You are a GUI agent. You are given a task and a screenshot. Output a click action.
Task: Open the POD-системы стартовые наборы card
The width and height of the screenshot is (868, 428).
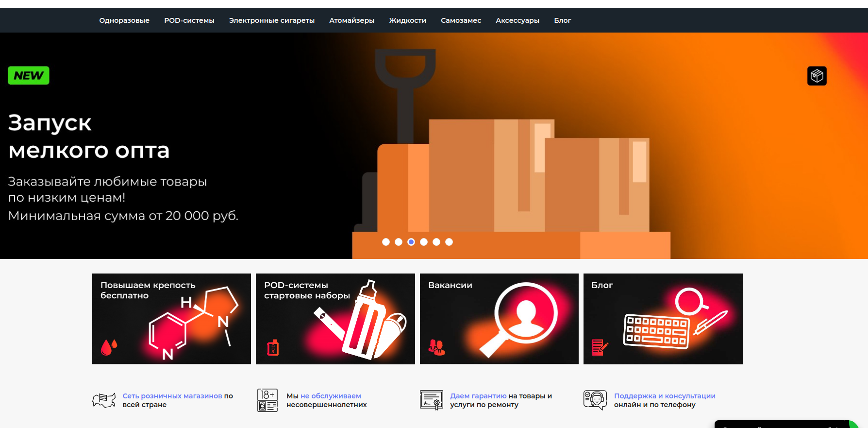pyautogui.click(x=335, y=319)
